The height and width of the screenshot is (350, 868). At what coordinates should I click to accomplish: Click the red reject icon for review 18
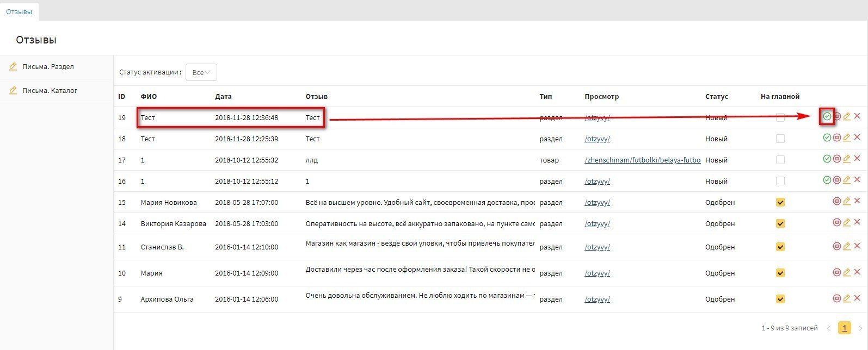(x=837, y=137)
